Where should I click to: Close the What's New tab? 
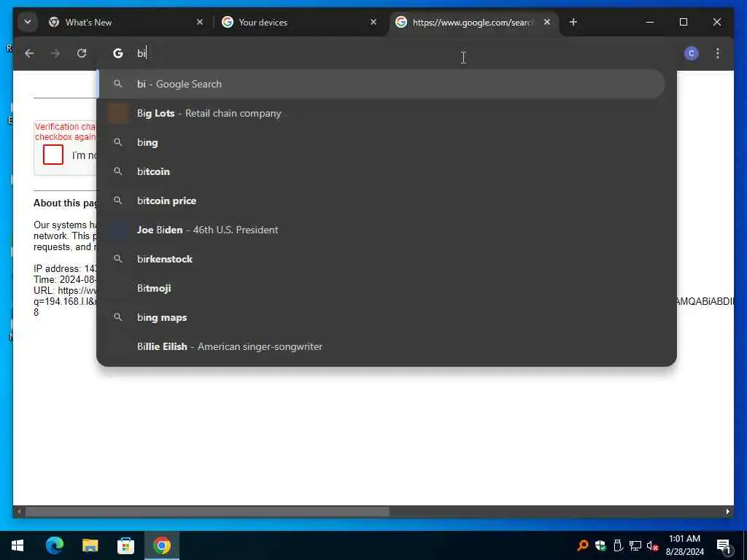click(x=200, y=22)
